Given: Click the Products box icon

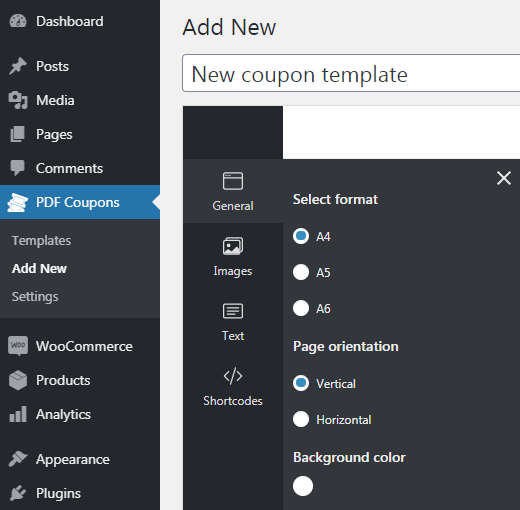Looking at the screenshot, I should [18, 380].
